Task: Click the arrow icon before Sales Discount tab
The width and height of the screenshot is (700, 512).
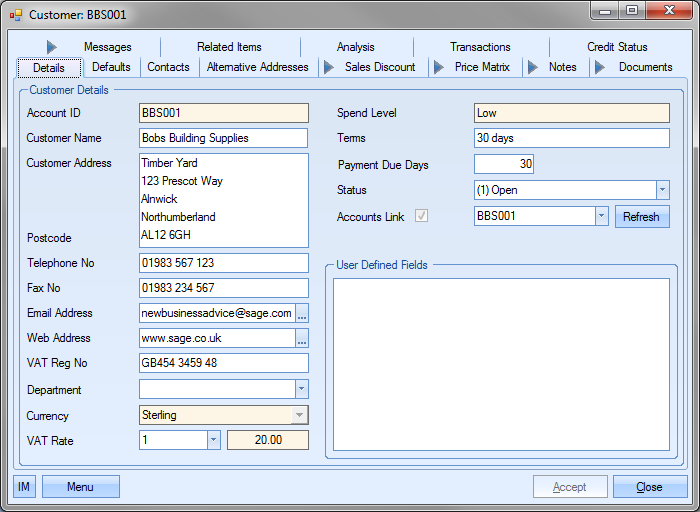Action: pyautogui.click(x=328, y=67)
